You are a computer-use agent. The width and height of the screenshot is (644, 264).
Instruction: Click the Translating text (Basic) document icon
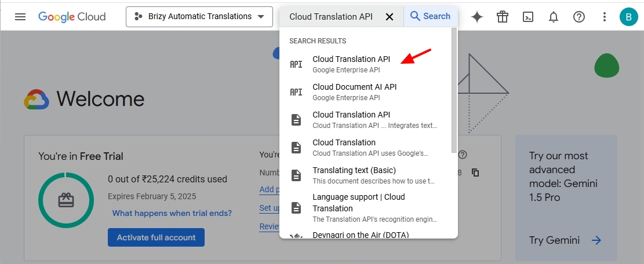coord(296,175)
